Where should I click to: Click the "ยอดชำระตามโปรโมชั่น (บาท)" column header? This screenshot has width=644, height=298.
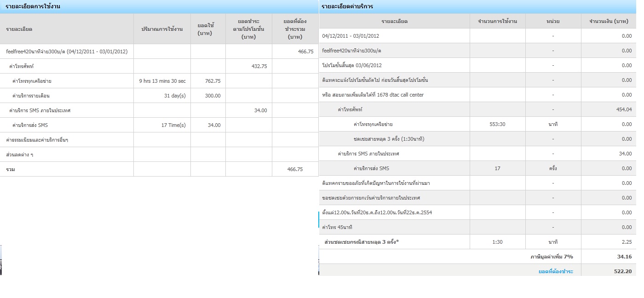[x=248, y=29]
